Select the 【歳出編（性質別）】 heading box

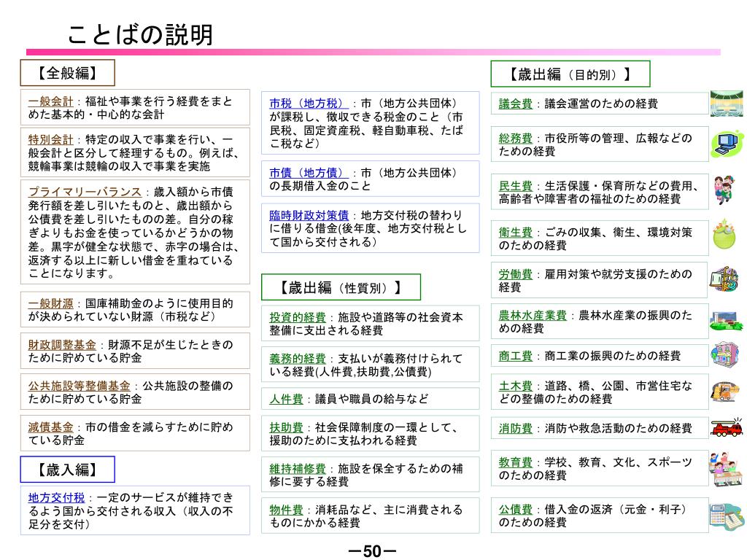pyautogui.click(x=341, y=287)
